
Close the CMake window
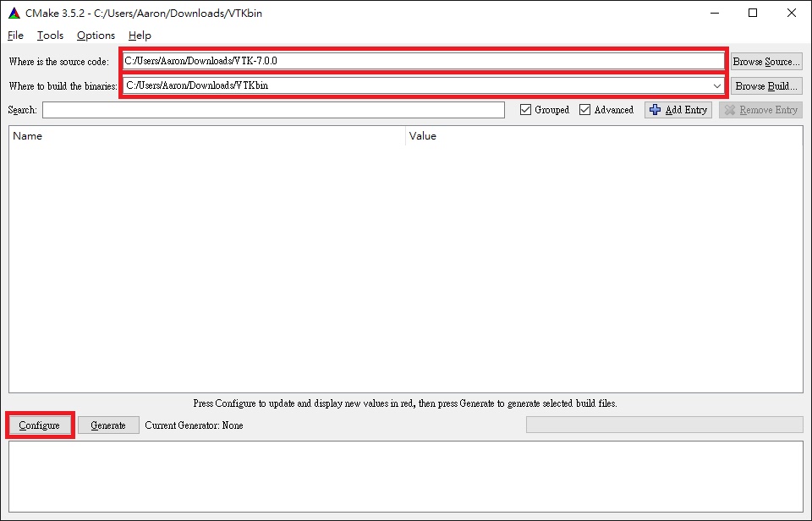tap(792, 14)
